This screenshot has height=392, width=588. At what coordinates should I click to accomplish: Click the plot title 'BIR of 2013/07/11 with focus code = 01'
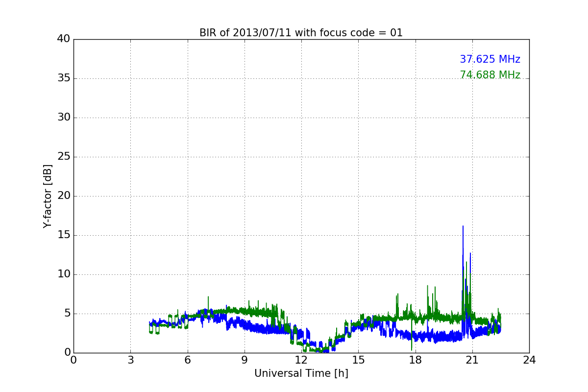pyautogui.click(x=301, y=33)
